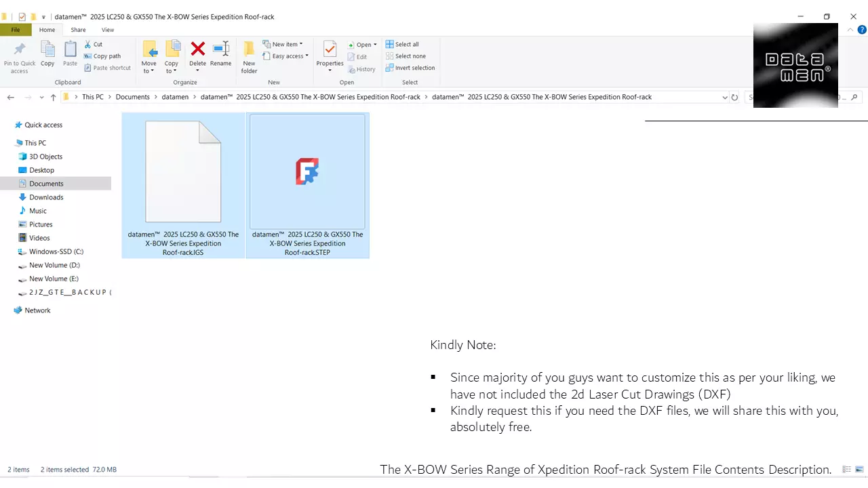Screen dimensions: 868x488
Task: Click Select all
Action: 402,45
